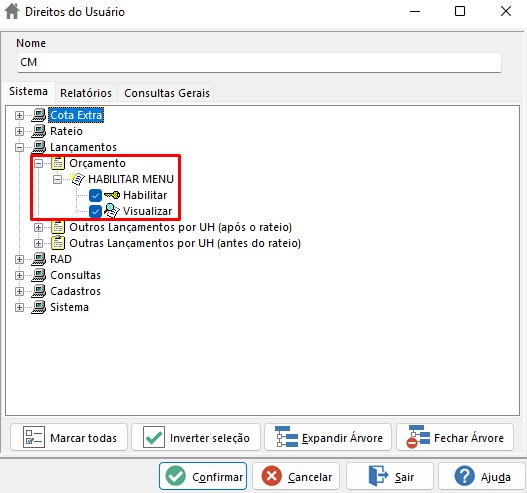Select the Rateio tree label
This screenshot has width=527, height=493.
66,131
